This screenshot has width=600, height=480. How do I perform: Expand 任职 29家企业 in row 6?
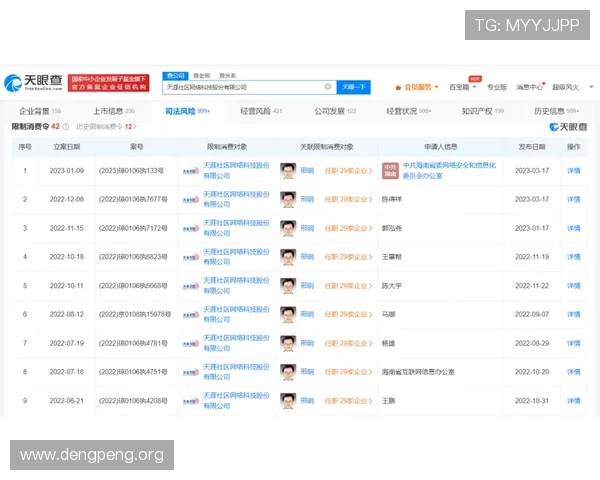coord(348,314)
